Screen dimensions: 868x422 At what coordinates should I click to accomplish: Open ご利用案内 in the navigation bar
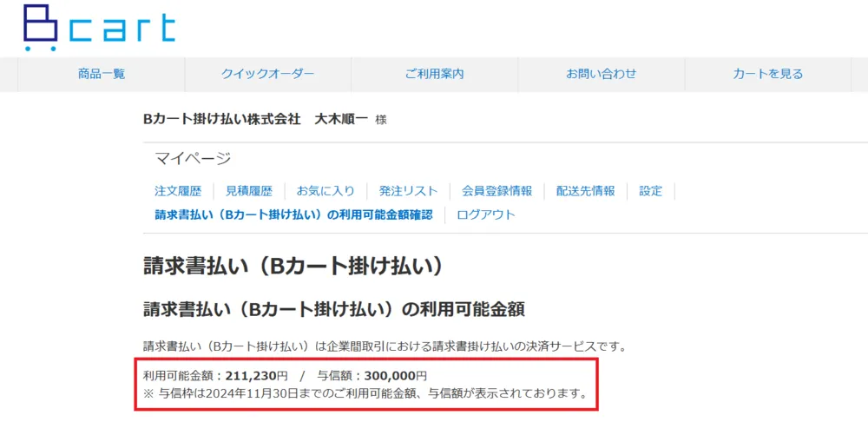point(435,74)
